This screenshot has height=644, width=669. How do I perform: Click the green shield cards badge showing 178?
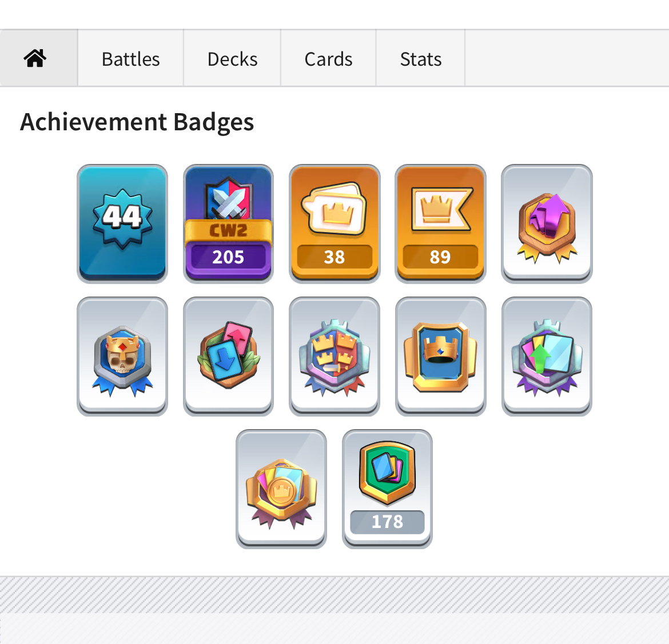[388, 489]
